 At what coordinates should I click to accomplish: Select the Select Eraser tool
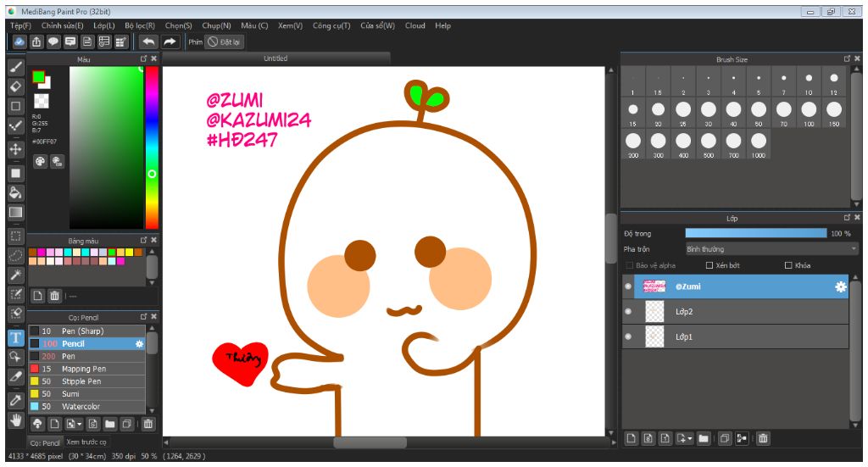pos(16,314)
